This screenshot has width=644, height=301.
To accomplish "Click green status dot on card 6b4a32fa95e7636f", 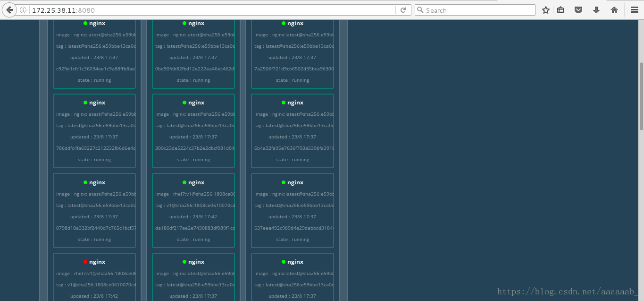I will (284, 103).
